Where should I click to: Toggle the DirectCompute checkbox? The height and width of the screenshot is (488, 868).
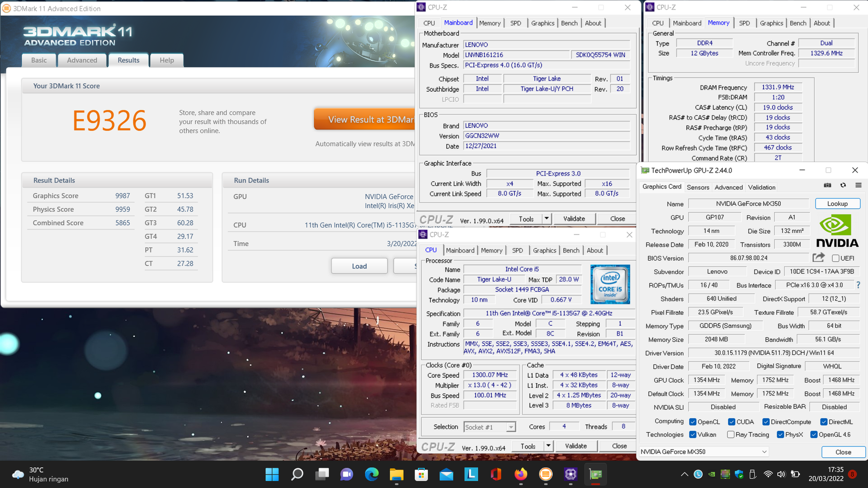point(766,422)
